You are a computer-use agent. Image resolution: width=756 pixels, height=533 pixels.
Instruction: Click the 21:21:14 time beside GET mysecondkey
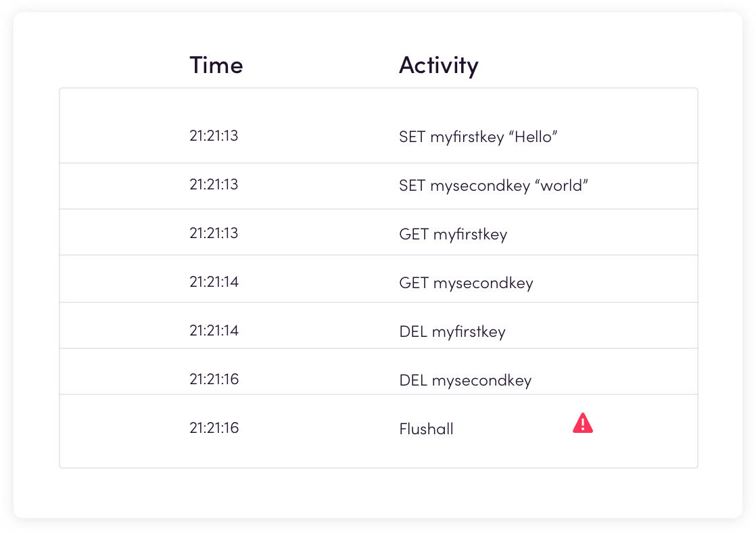[x=214, y=282]
